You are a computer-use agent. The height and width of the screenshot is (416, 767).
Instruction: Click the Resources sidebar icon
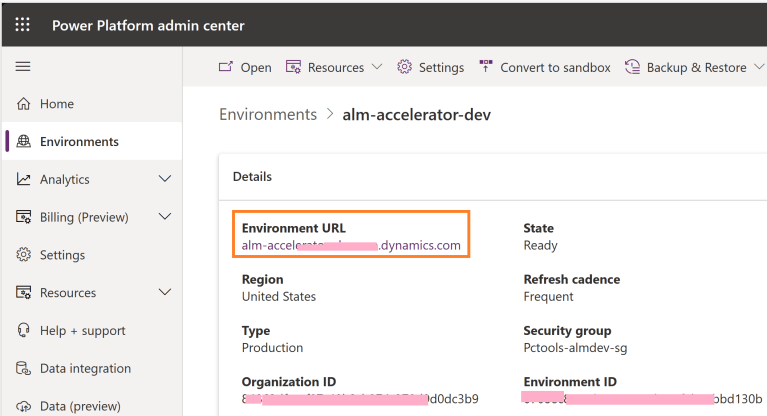coord(23,293)
